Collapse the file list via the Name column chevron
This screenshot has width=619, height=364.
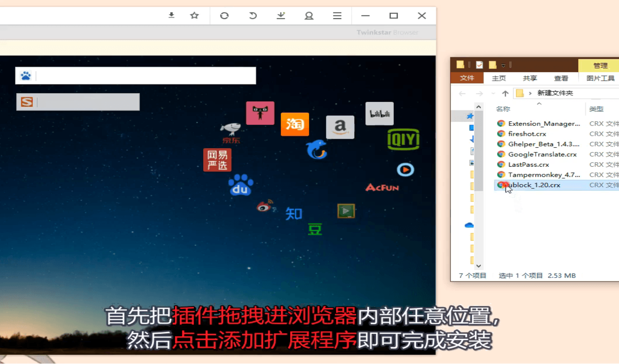click(538, 103)
